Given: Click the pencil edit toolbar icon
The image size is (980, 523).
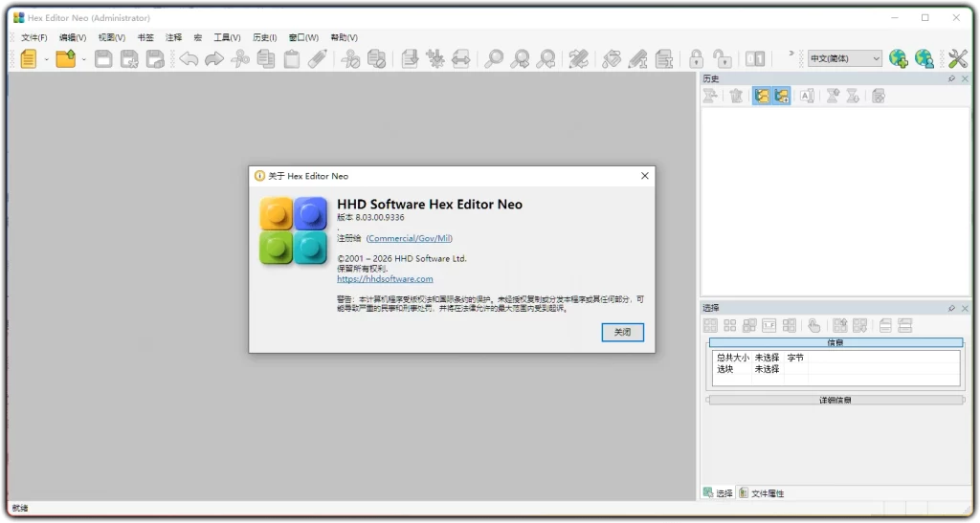Looking at the screenshot, I should [x=318, y=58].
